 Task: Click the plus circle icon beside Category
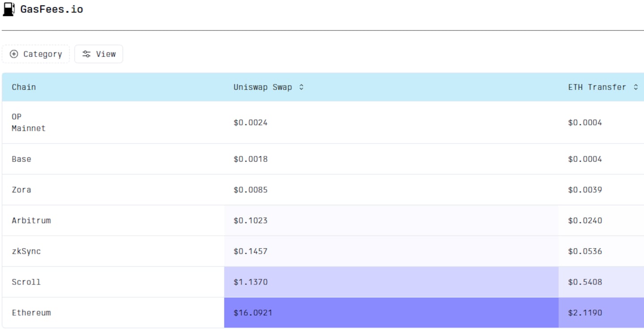pos(14,54)
